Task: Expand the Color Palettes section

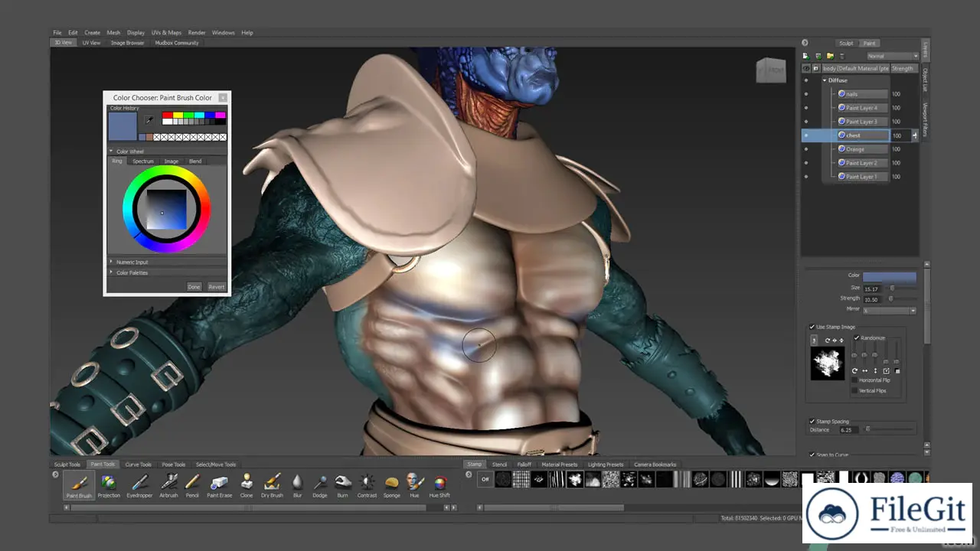Action: coord(111,272)
